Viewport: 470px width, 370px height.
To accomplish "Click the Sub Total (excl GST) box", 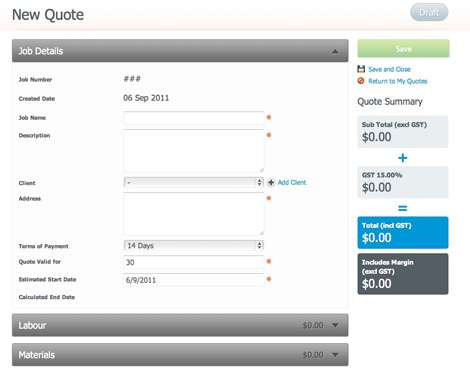I will tap(403, 132).
